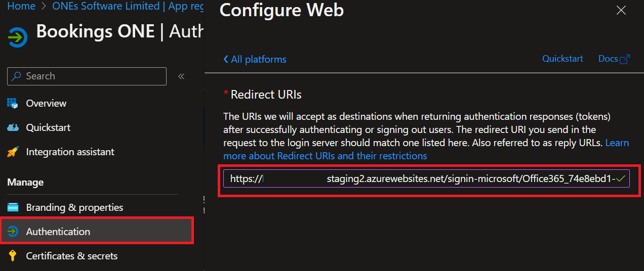Screen dimensions: 644x271
Task: Click the Overview icon in sidebar
Action: click(13, 103)
